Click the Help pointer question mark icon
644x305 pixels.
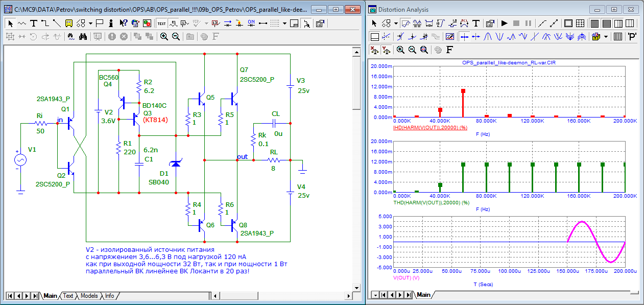(x=123, y=23)
